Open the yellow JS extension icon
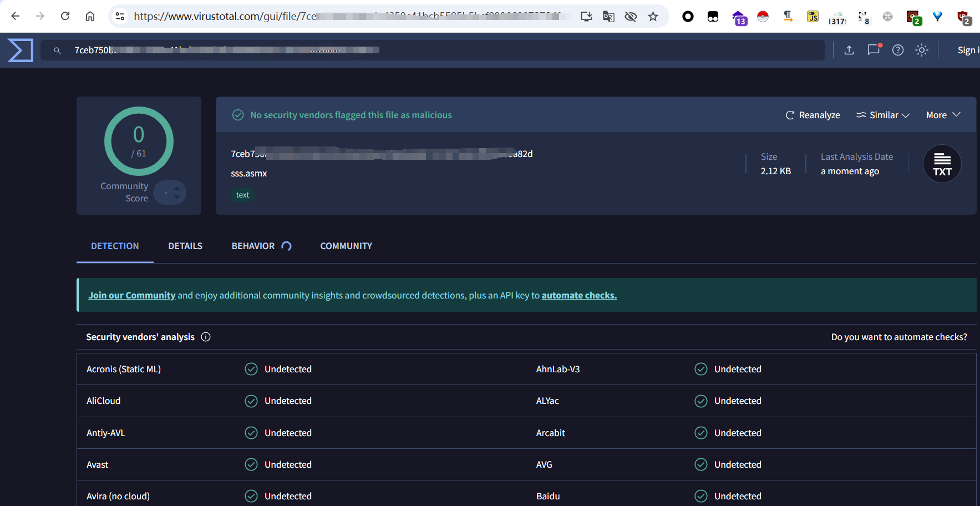The image size is (980, 506). 813,17
